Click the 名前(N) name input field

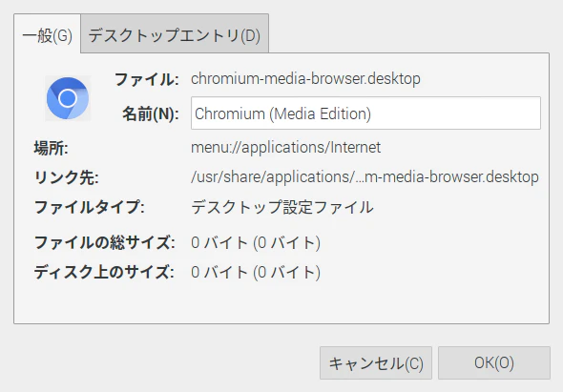pyautogui.click(x=365, y=113)
